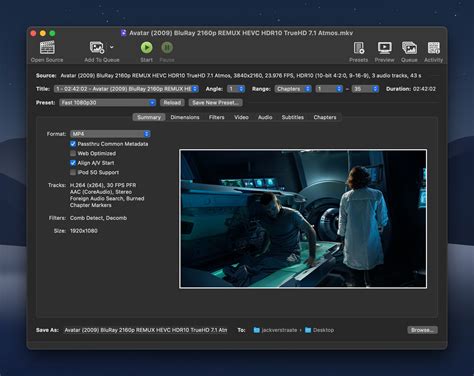Image resolution: width=474 pixels, height=376 pixels.
Task: Click the Pause toolbar icon
Action: click(x=167, y=47)
